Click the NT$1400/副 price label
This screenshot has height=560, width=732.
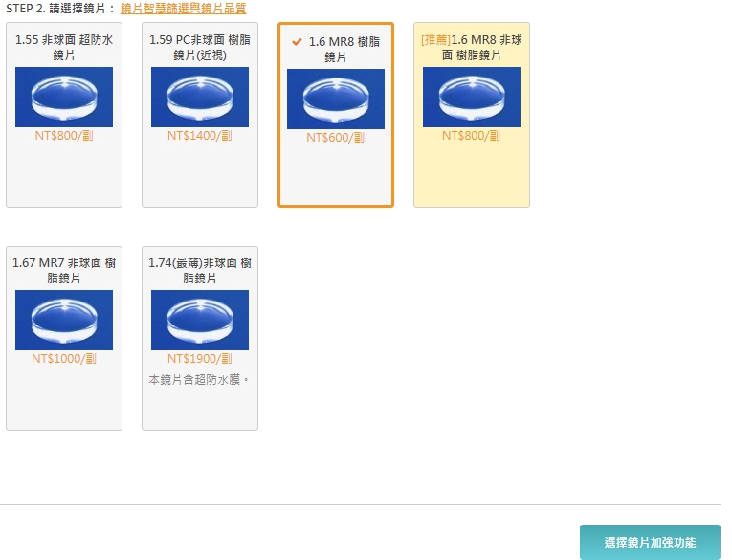pyautogui.click(x=200, y=136)
